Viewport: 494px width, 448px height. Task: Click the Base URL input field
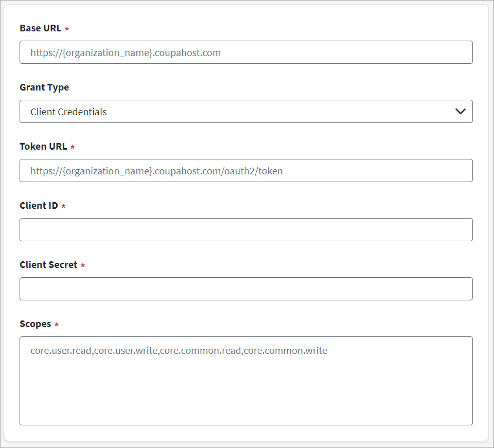[x=246, y=52]
